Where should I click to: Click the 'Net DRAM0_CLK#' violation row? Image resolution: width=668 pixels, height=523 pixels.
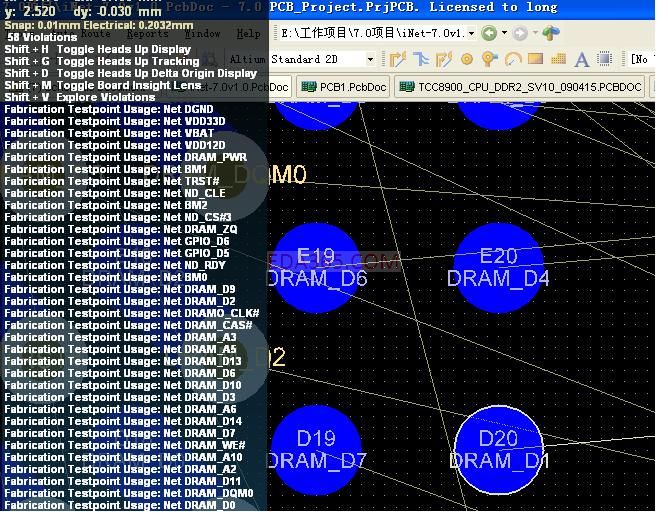[x=132, y=313]
